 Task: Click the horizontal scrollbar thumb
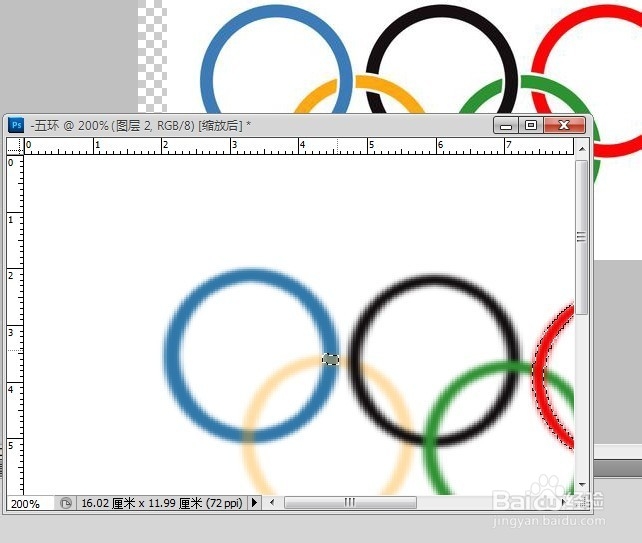[x=350, y=502]
